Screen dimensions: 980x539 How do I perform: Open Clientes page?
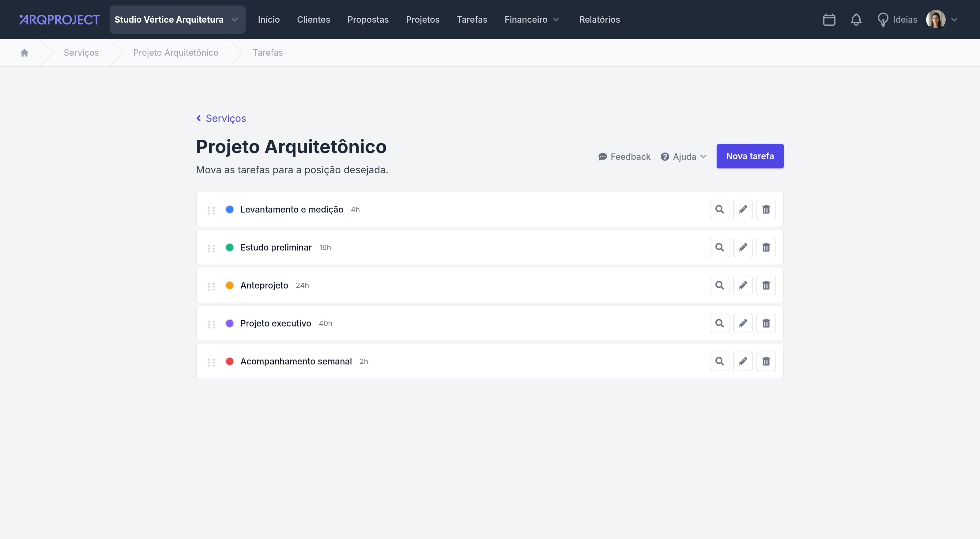[x=314, y=19]
